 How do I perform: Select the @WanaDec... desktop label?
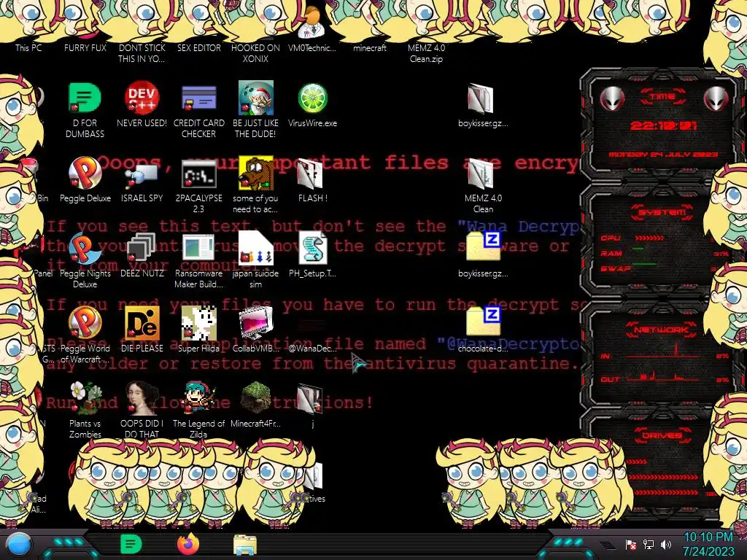click(312, 348)
